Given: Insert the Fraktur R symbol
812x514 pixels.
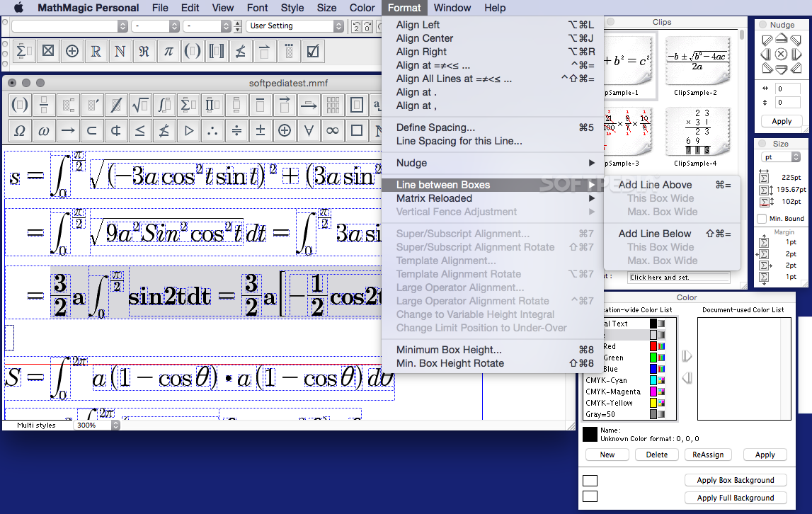Looking at the screenshot, I should coord(144,51).
